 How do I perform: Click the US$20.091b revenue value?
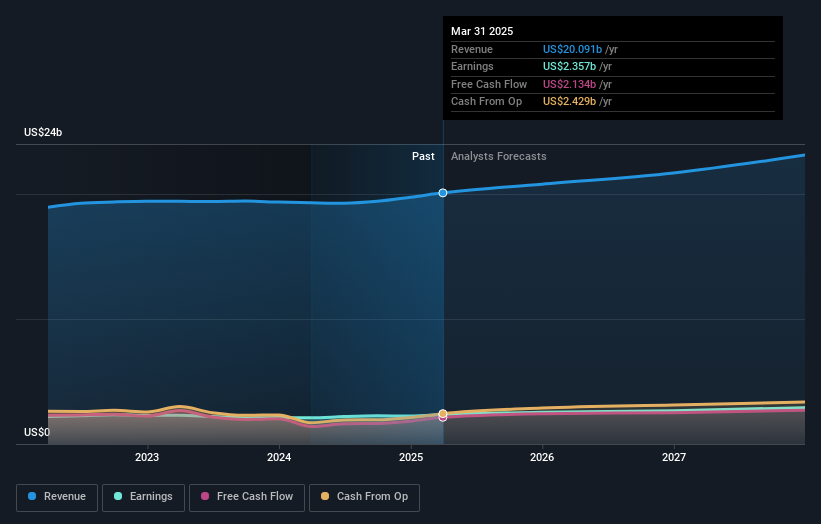[x=572, y=49]
